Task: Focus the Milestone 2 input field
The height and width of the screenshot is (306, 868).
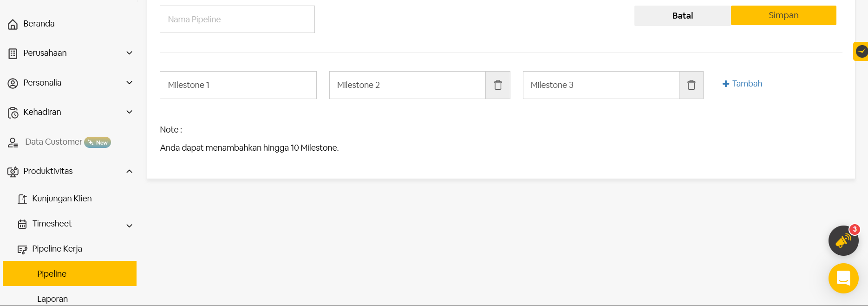Action: pos(407,85)
